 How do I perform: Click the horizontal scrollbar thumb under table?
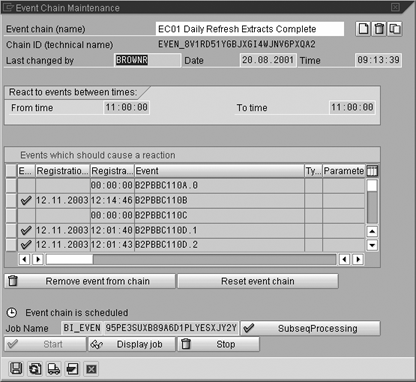click(x=69, y=259)
